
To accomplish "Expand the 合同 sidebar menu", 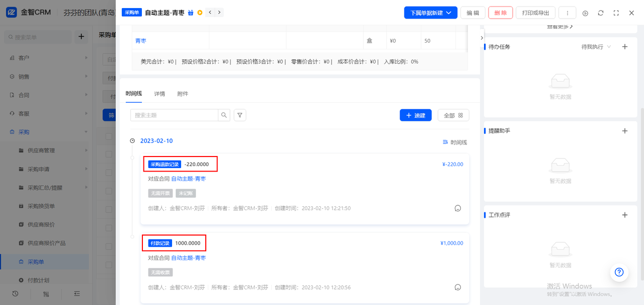I will [46, 95].
